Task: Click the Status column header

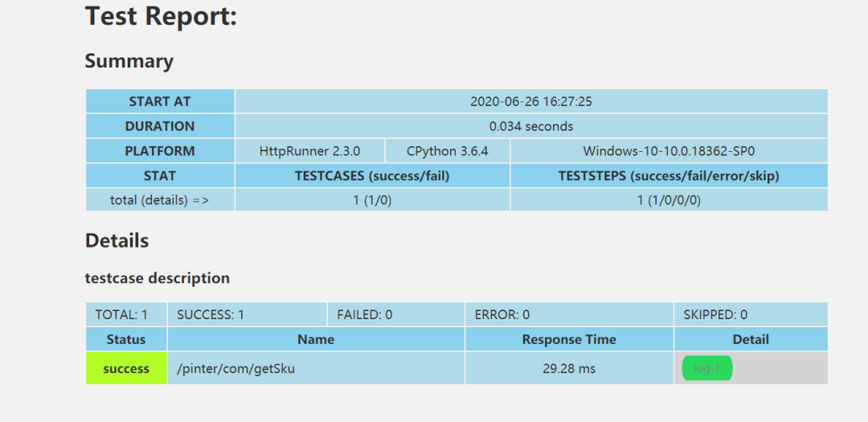Action: click(126, 339)
